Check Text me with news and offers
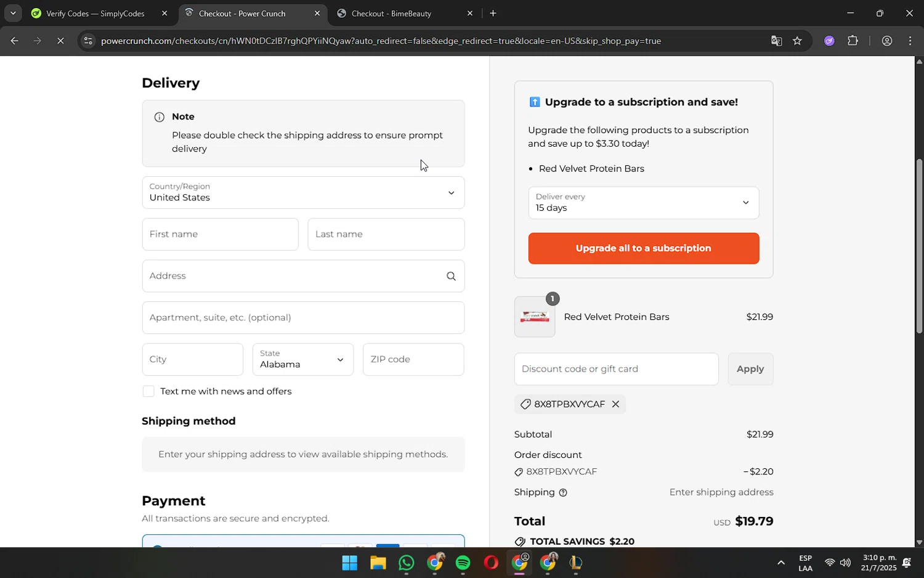 [148, 391]
